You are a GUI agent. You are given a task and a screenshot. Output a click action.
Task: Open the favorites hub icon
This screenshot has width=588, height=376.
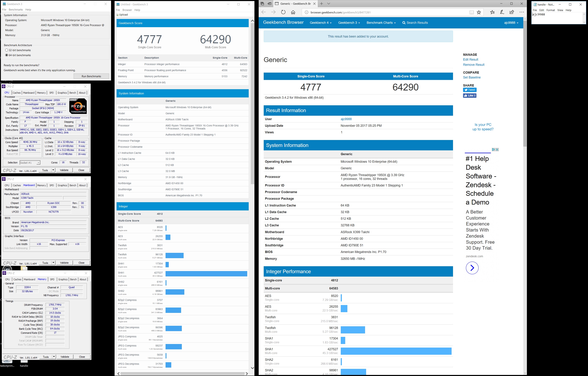tap(492, 12)
